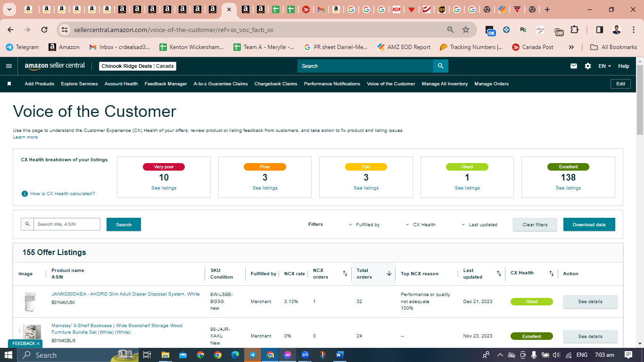This screenshot has width=644, height=362.
Task: See listings under Very poor
Action: [x=164, y=188]
